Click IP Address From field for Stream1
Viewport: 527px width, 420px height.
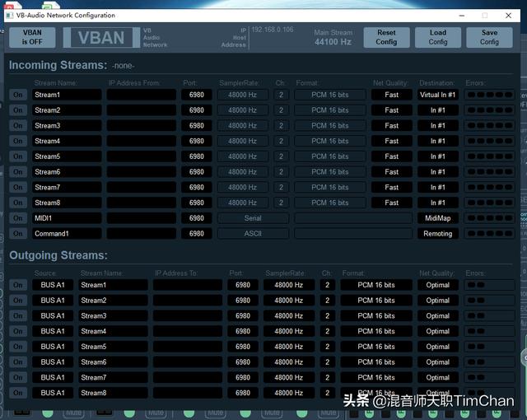(141, 95)
